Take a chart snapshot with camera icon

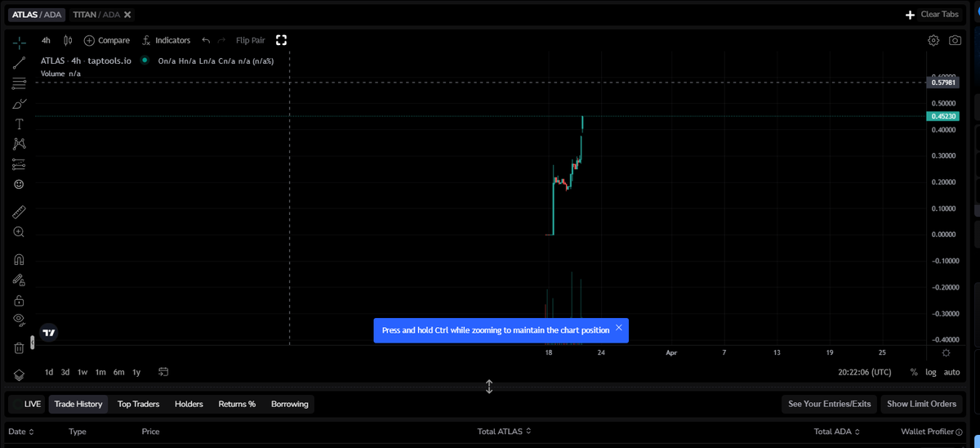[x=955, y=40]
